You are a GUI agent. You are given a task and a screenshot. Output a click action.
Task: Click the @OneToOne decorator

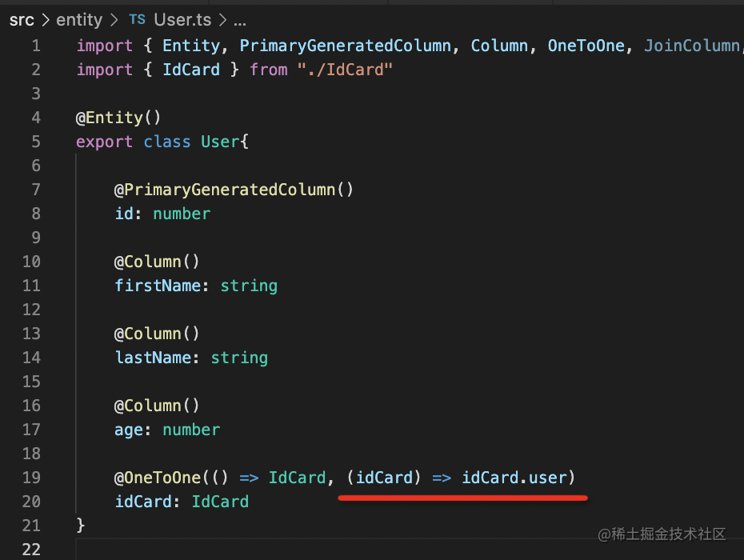pos(158,478)
